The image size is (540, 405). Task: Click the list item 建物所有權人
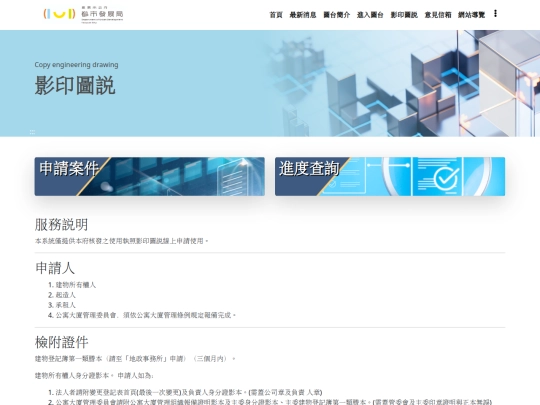coord(76,285)
